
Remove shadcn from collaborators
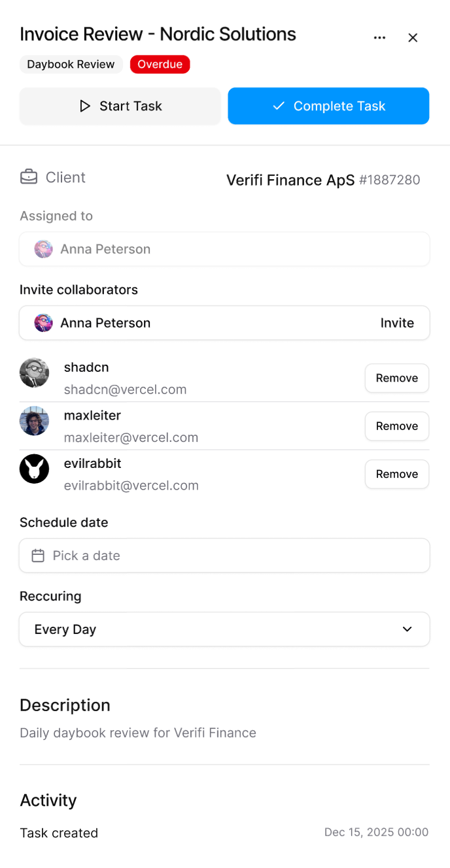pos(396,378)
